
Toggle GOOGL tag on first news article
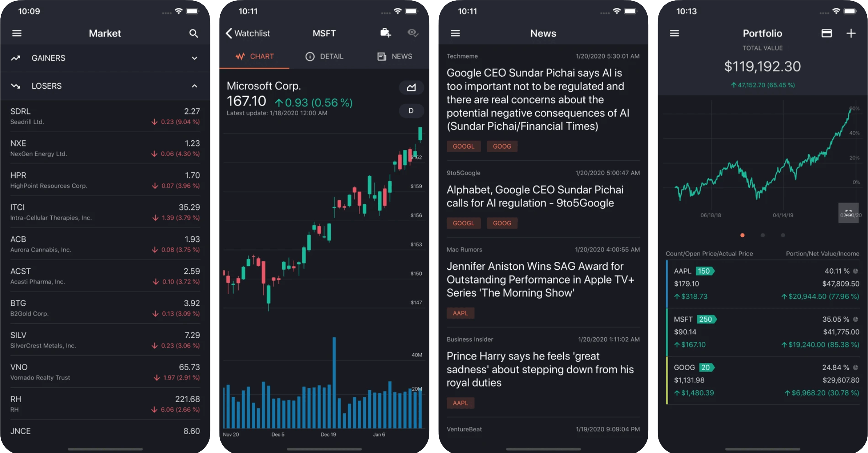click(463, 146)
